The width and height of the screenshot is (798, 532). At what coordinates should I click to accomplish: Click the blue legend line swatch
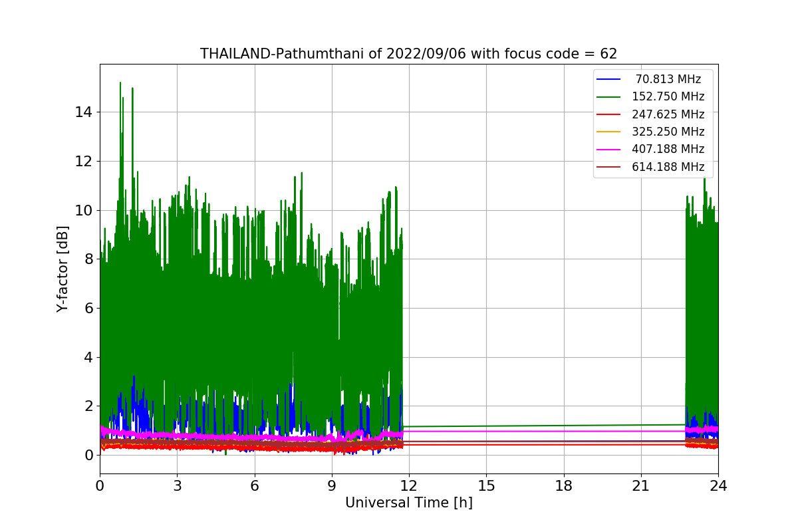tap(608, 79)
